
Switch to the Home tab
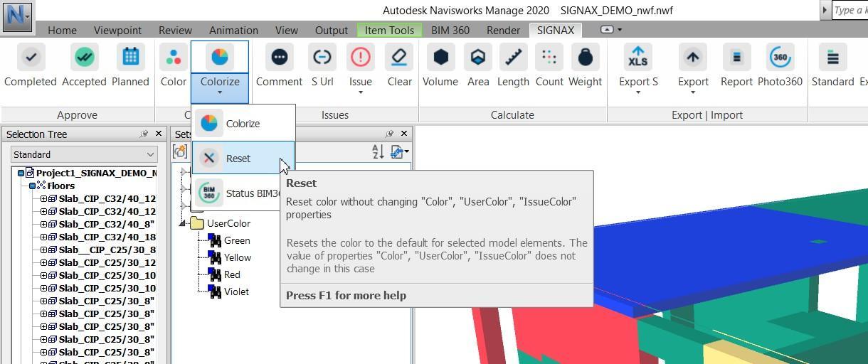click(62, 30)
